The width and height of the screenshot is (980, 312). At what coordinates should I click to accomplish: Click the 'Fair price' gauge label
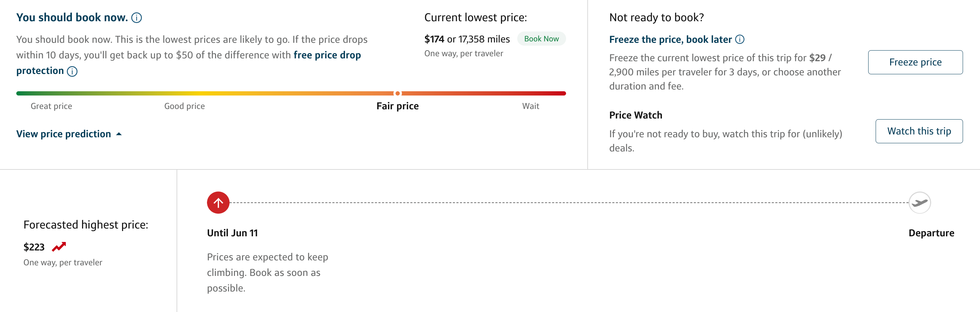coord(397,106)
